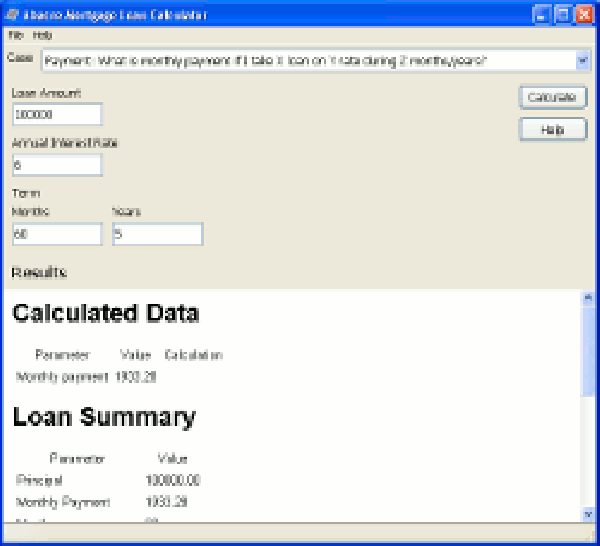The height and width of the screenshot is (546, 600).
Task: Click the Help button below Calculate
Action: click(x=553, y=130)
